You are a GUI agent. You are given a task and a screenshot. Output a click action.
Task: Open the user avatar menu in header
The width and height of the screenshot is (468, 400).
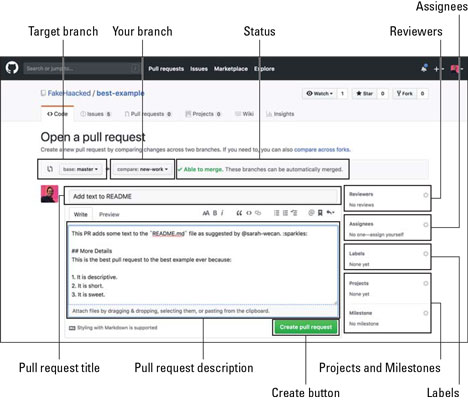(456, 69)
